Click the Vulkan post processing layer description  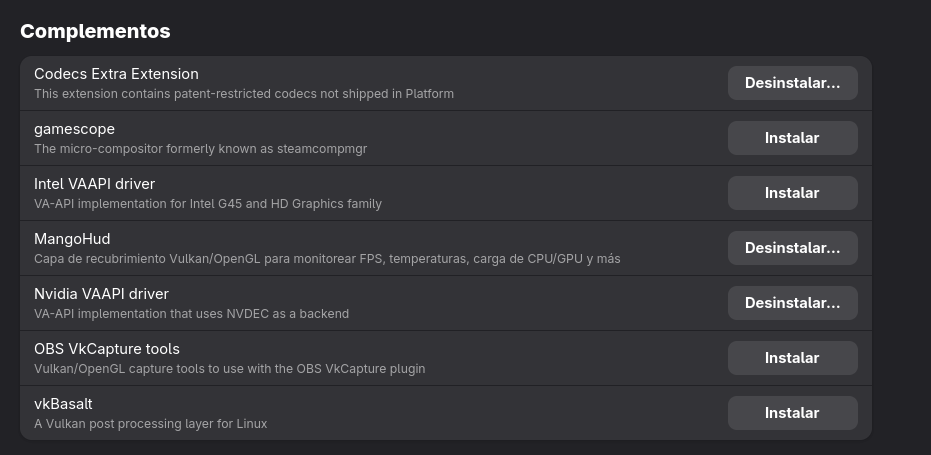click(150, 424)
